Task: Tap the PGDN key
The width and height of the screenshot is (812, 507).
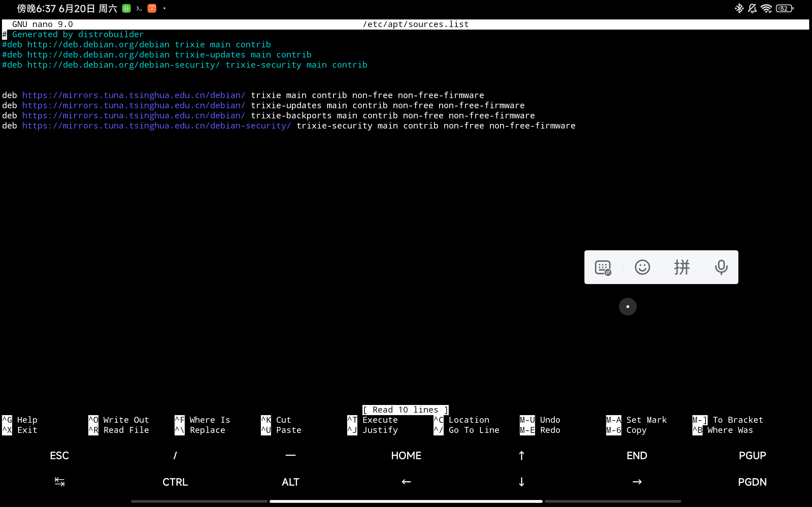Action: 752,482
